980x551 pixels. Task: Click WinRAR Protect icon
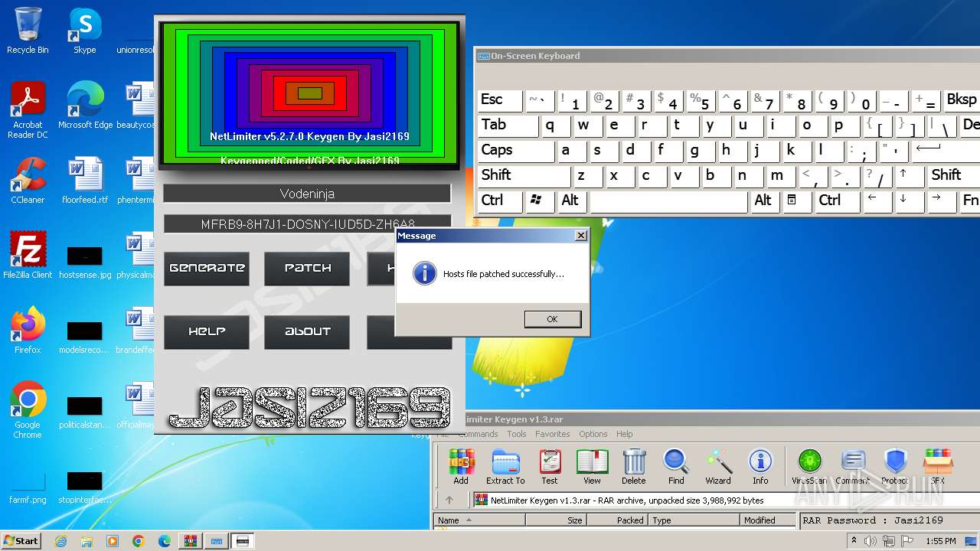[x=895, y=467]
